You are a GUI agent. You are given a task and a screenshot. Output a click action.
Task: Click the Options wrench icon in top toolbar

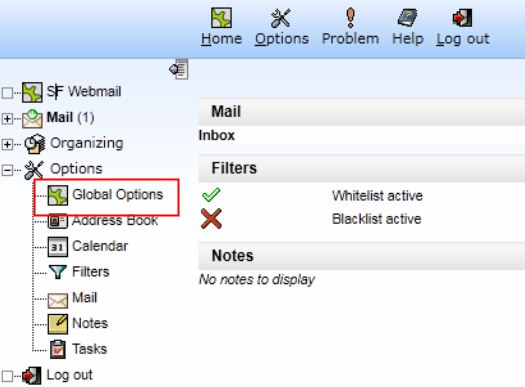pos(281,18)
